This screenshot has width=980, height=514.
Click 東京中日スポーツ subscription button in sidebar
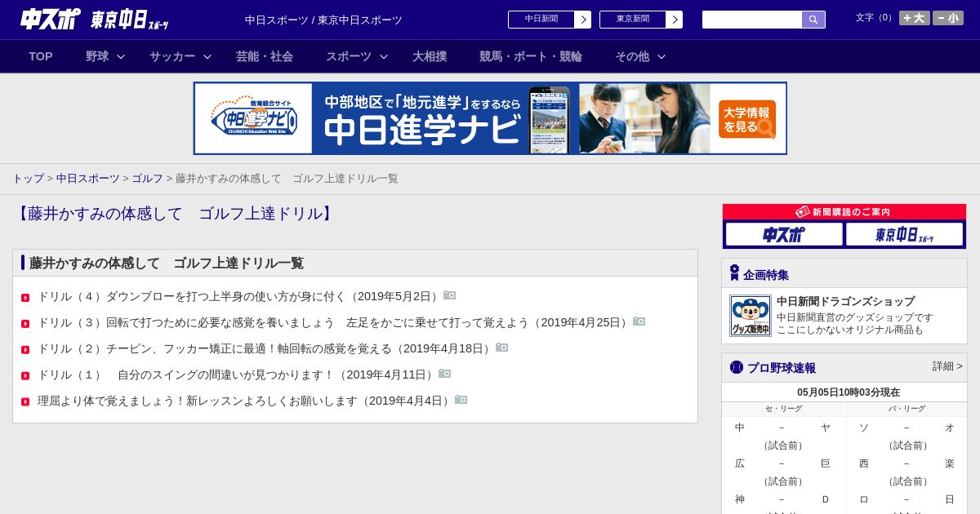click(x=905, y=234)
